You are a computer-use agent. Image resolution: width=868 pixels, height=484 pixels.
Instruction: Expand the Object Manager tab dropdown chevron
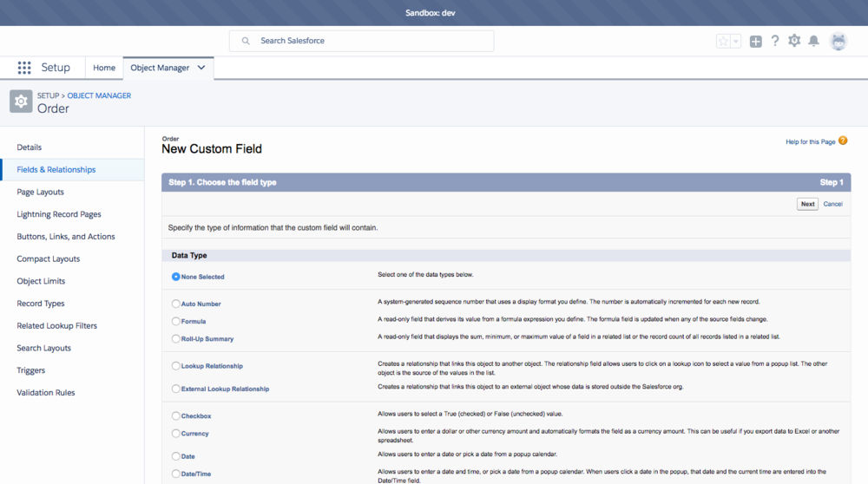coord(201,68)
